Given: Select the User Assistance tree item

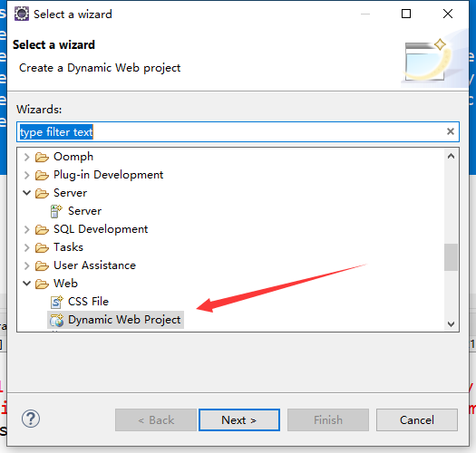Looking at the screenshot, I should point(94,265).
